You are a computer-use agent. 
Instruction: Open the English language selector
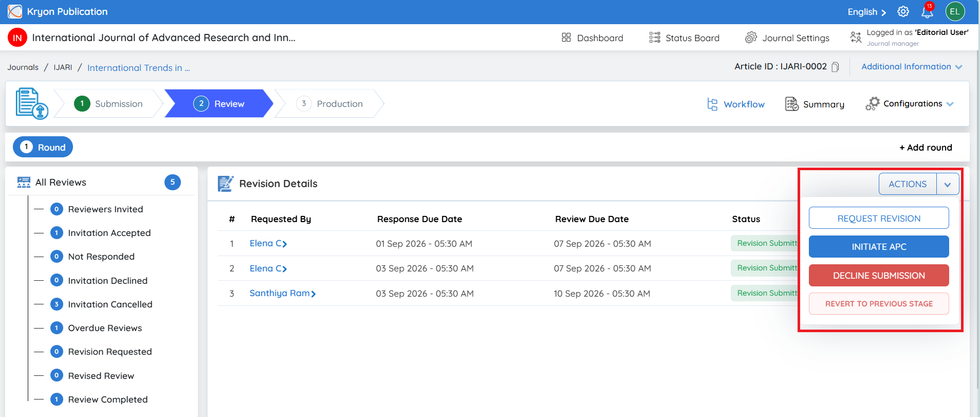pyautogui.click(x=867, y=12)
